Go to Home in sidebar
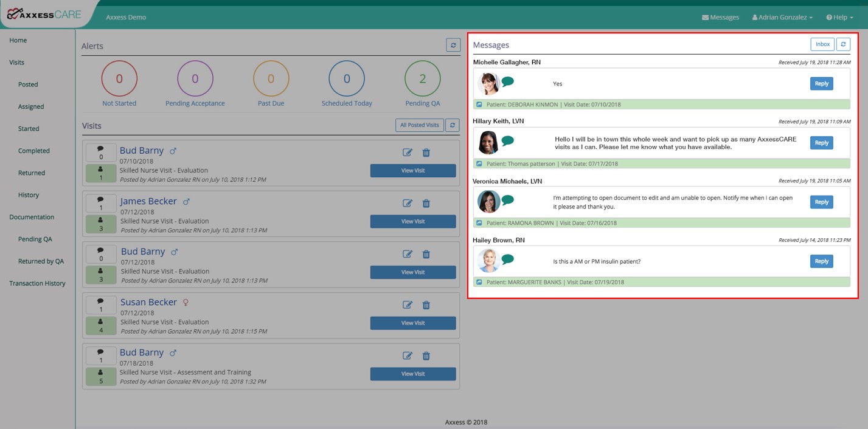Screen dimensions: 868x429 click(x=18, y=40)
